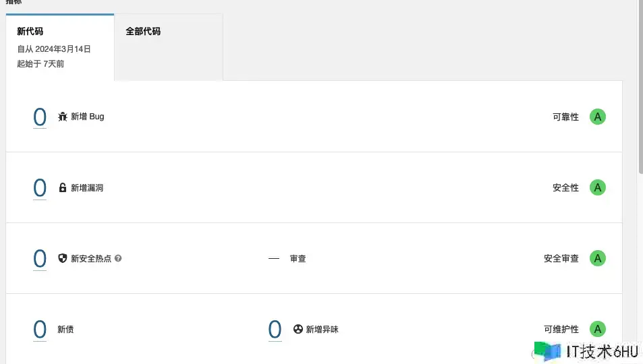Click the radiation icon beside 新增异味
Image resolution: width=643 pixels, height=364 pixels.
click(x=298, y=329)
